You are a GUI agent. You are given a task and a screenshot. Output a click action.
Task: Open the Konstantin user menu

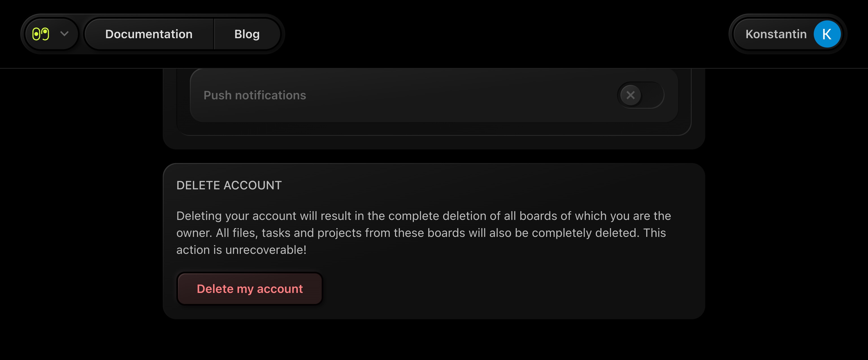tap(787, 34)
